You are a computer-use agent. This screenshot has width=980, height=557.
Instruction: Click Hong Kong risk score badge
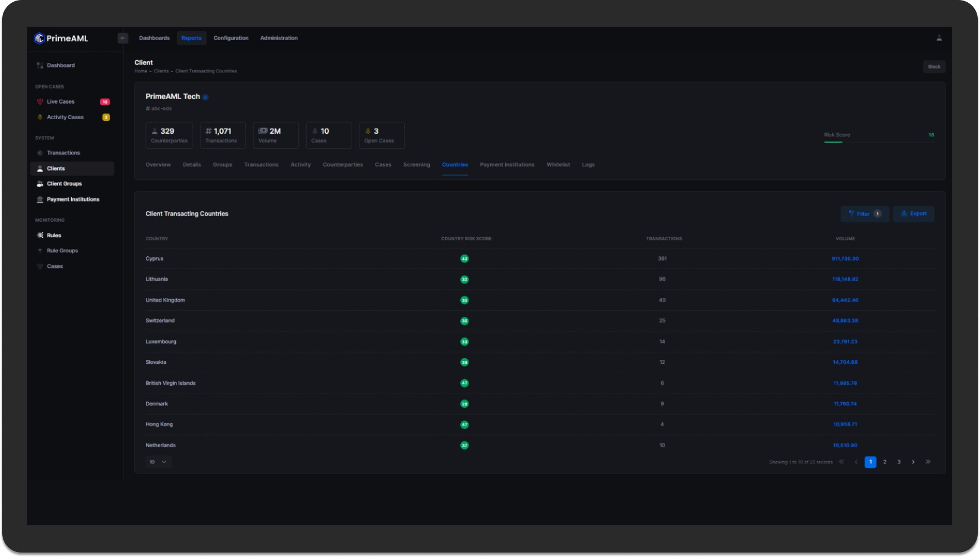(x=465, y=424)
